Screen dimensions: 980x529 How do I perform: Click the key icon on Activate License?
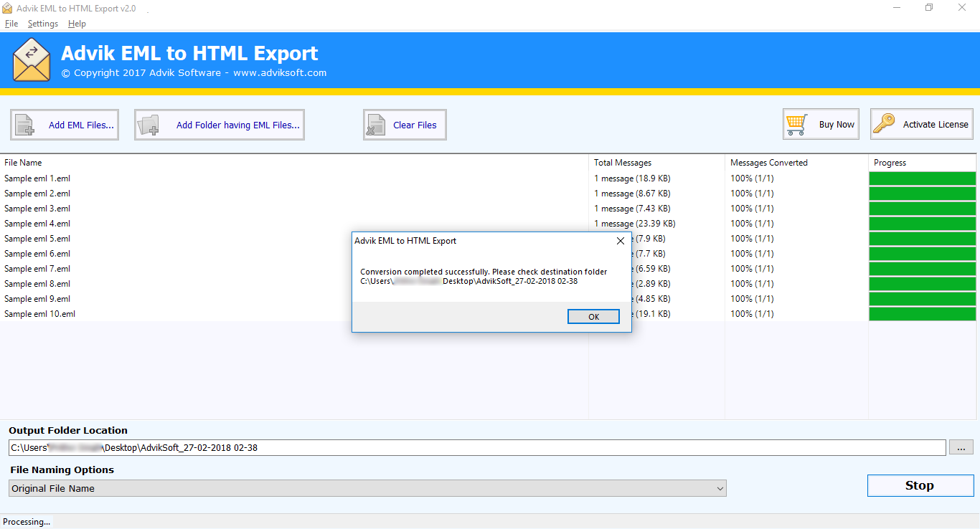coord(884,124)
